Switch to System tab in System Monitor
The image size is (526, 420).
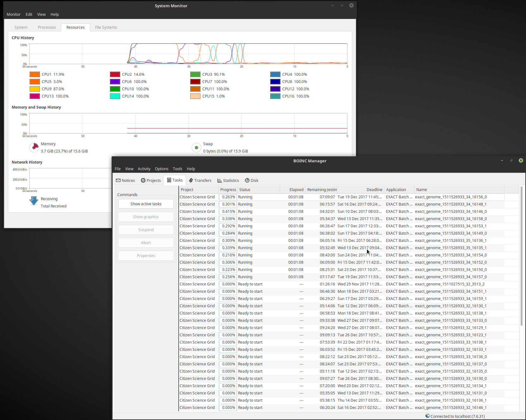21,27
